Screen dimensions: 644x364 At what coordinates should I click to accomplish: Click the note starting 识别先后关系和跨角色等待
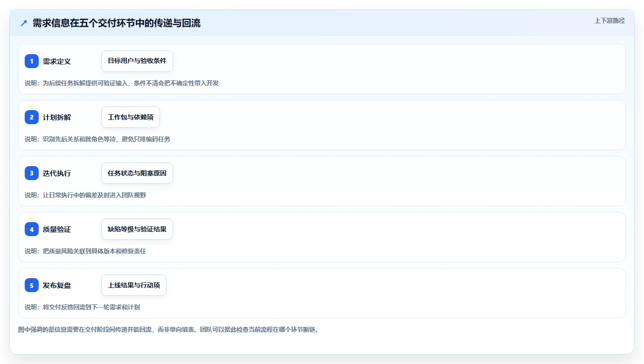(97, 139)
